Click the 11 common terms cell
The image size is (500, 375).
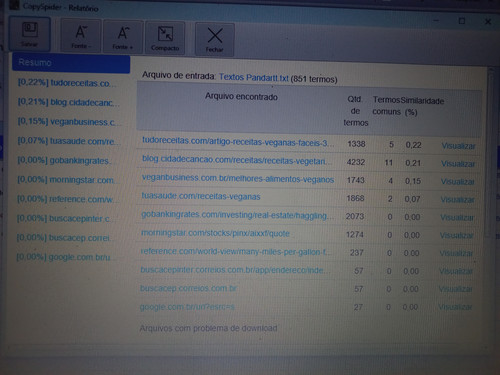click(388, 163)
